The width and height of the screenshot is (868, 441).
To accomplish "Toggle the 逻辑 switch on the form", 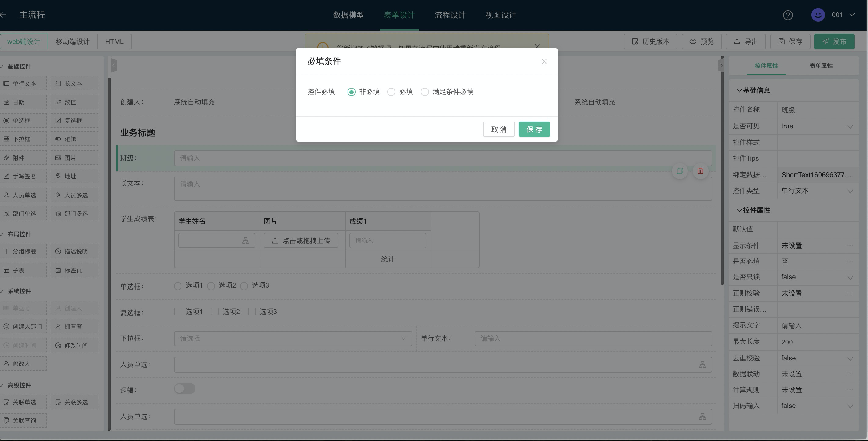I will coord(185,388).
